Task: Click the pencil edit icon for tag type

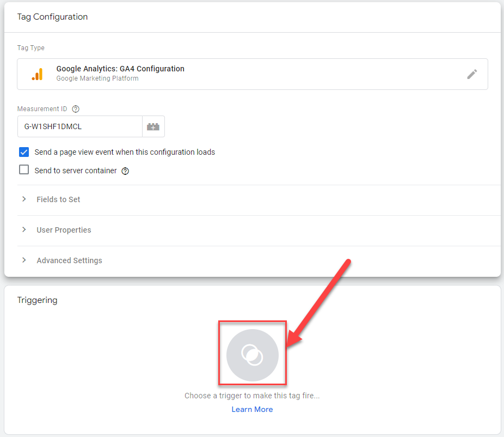Action: (x=472, y=74)
